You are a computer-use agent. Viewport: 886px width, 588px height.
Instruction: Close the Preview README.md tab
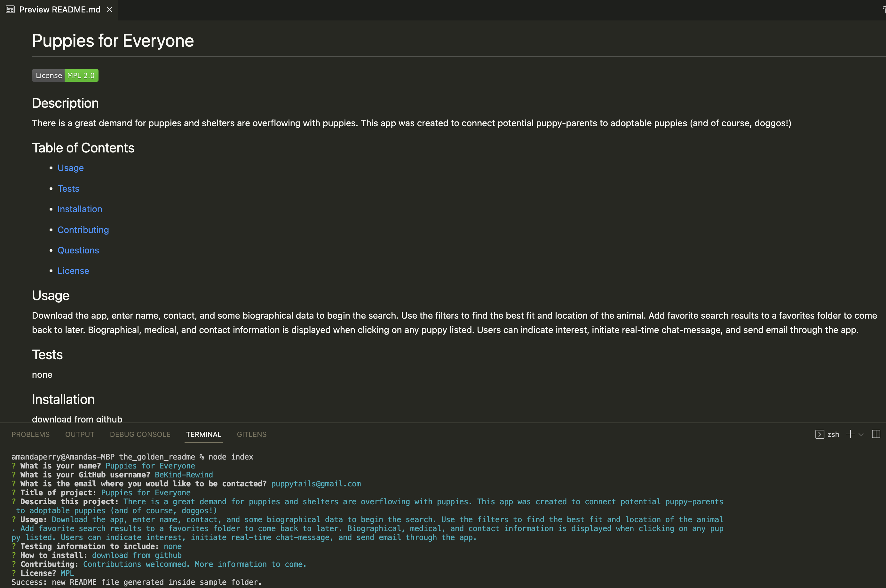(110, 9)
